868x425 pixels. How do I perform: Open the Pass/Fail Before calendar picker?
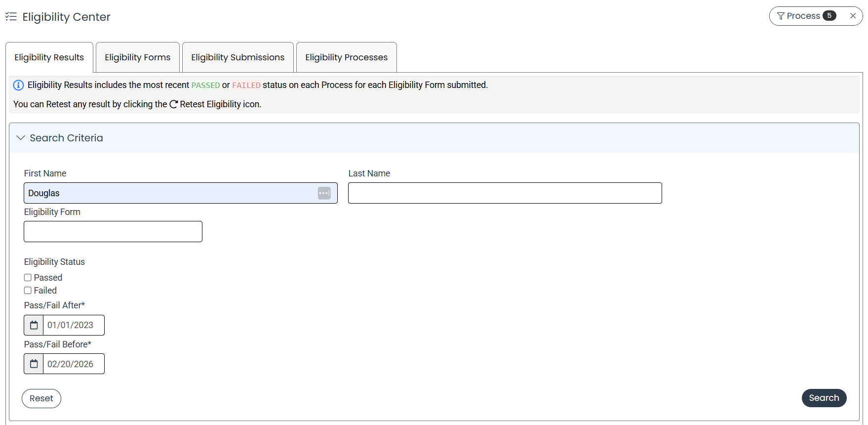point(34,364)
